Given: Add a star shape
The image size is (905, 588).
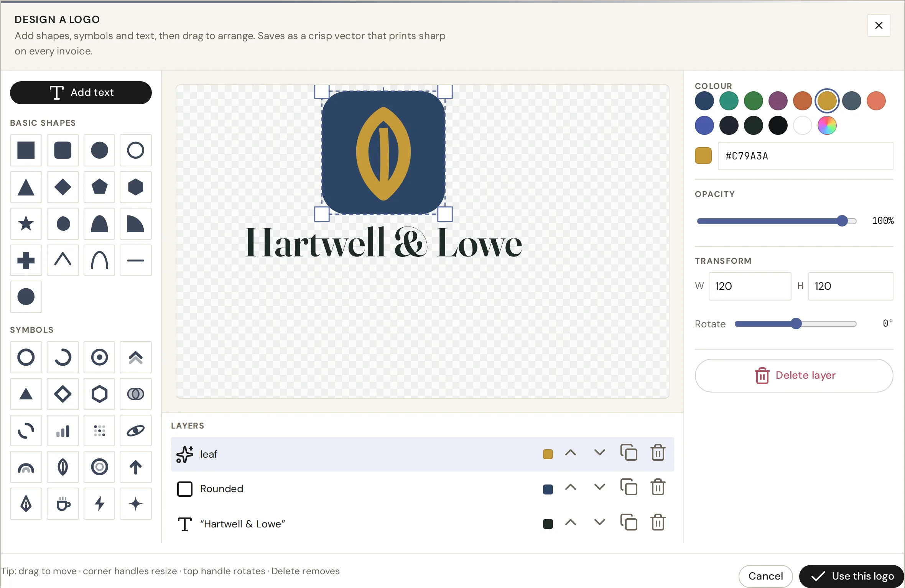Looking at the screenshot, I should (26, 224).
